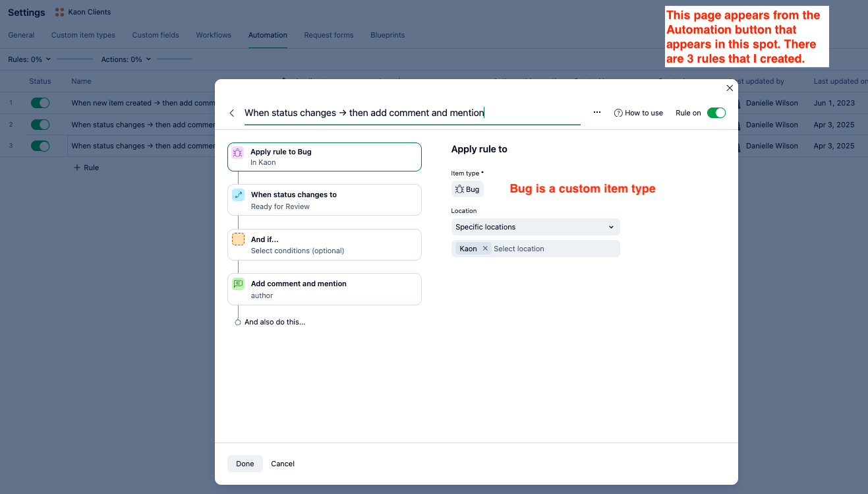Click the row number 3 cell
This screenshot has width=868, height=494.
[x=11, y=146]
